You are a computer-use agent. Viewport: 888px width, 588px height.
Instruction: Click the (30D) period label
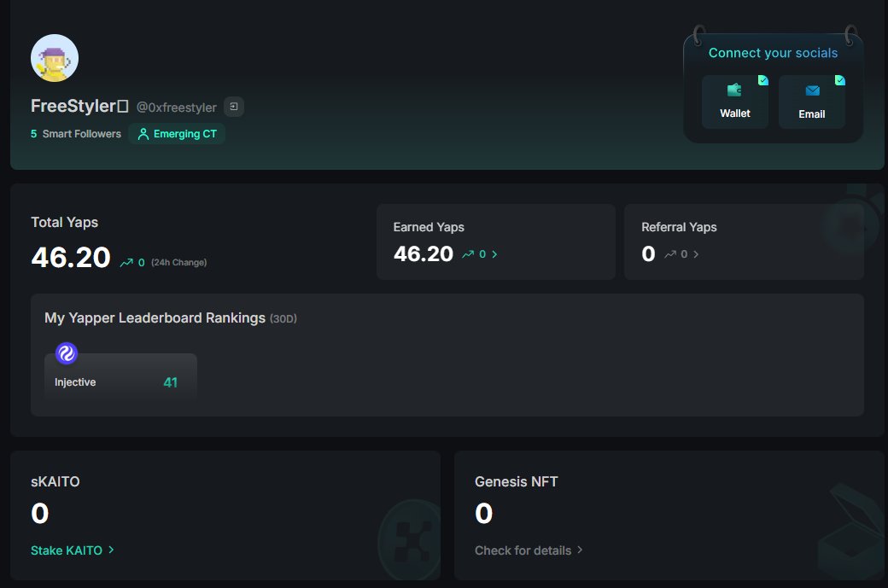click(283, 319)
